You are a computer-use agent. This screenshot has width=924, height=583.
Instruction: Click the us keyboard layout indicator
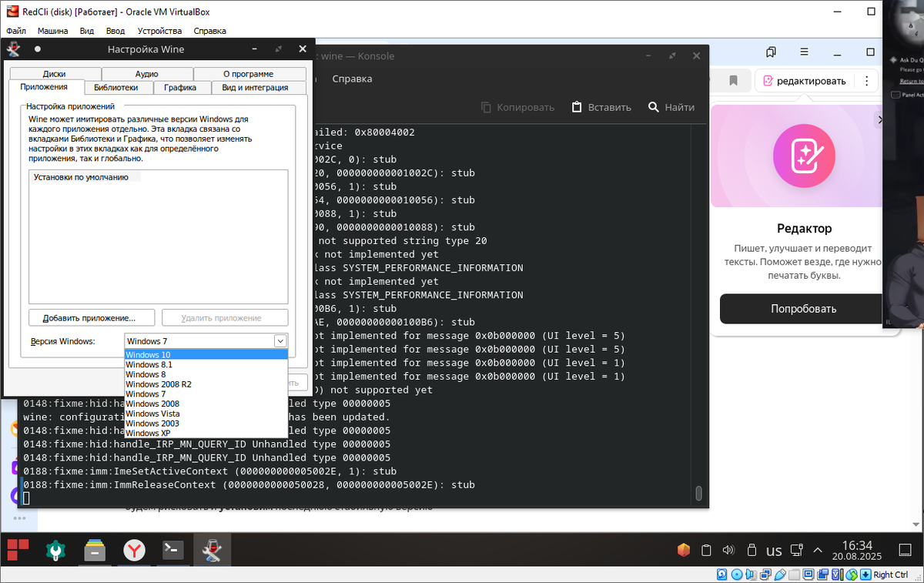coord(774,550)
